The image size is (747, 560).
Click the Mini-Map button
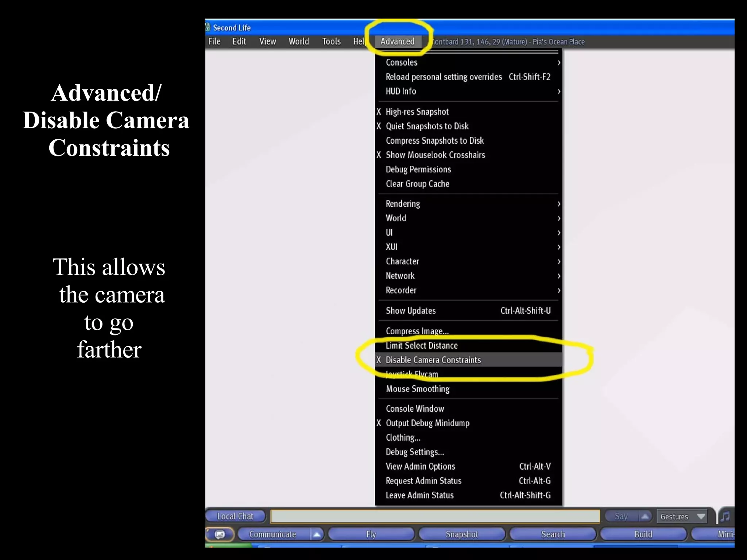coord(713,534)
